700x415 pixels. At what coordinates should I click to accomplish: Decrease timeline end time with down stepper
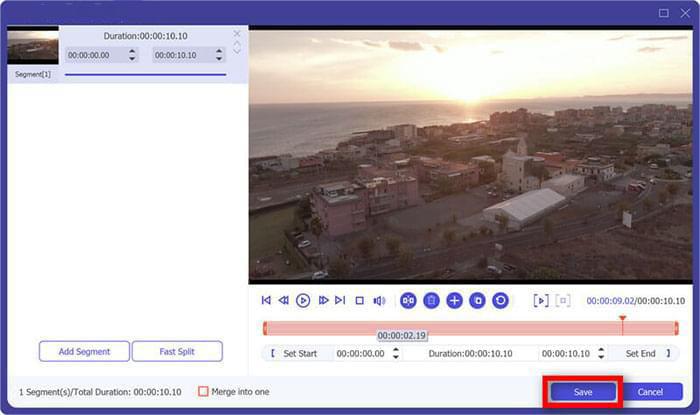pyautogui.click(x=601, y=357)
